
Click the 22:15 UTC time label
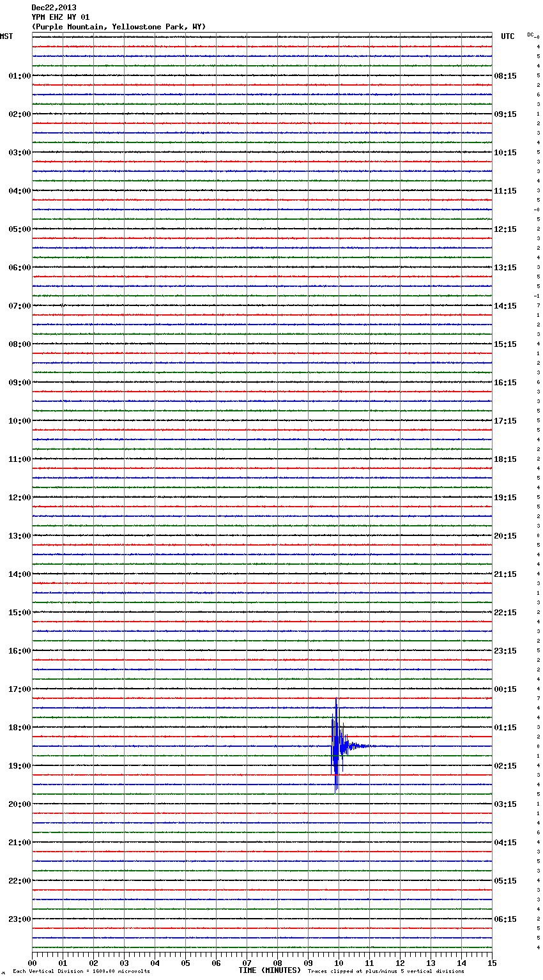(x=505, y=613)
